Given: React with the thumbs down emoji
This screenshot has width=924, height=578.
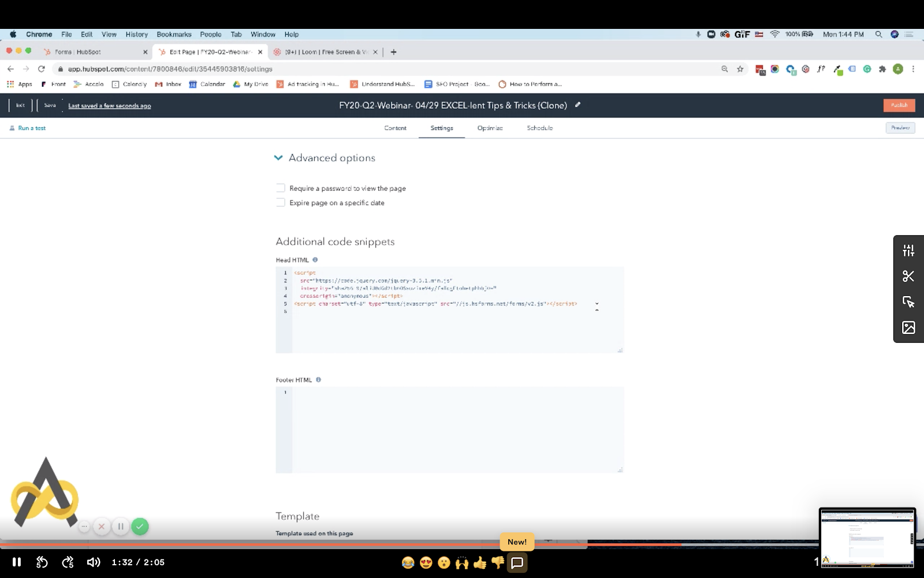Looking at the screenshot, I should tap(498, 562).
